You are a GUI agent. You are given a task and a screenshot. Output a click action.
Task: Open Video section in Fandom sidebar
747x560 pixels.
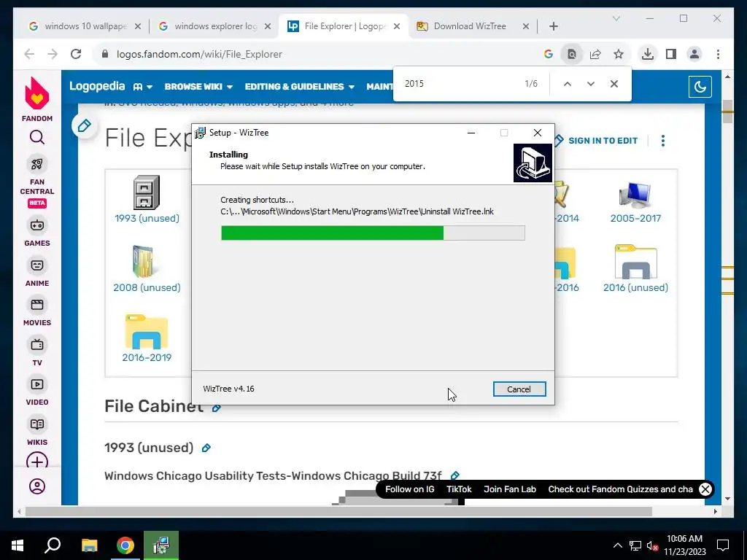click(x=37, y=392)
